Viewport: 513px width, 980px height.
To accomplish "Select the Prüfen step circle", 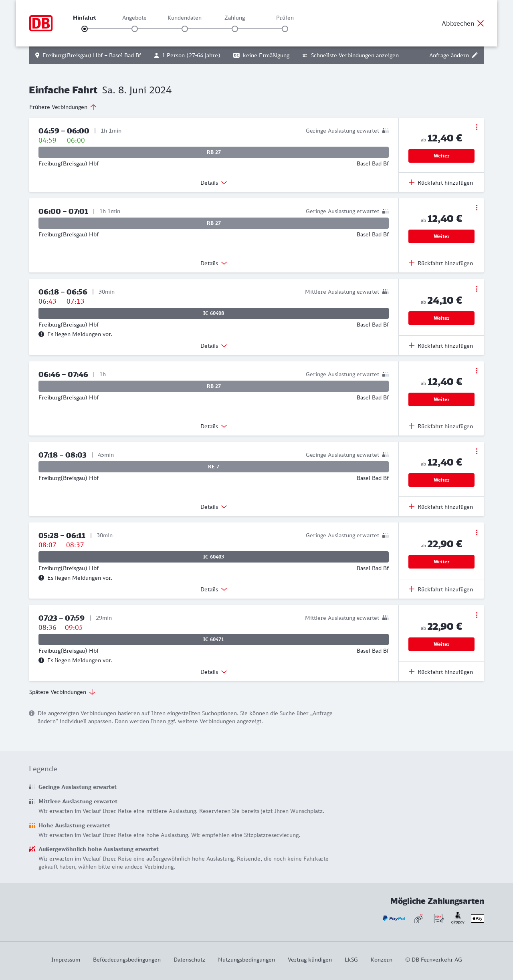I will tap(285, 29).
